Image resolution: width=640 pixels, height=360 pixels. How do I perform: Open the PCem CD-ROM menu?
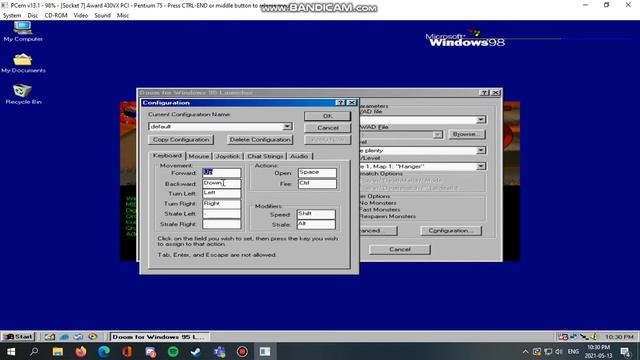(56, 16)
